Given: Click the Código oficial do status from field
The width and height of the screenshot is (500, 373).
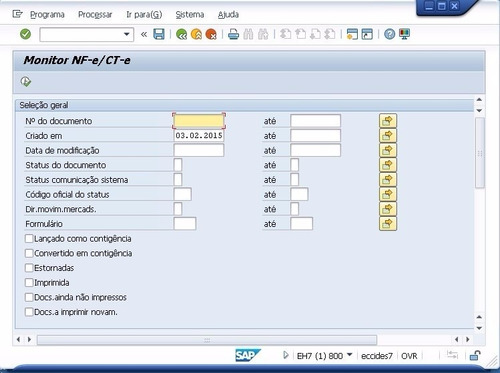Looking at the screenshot, I should coord(182,194).
